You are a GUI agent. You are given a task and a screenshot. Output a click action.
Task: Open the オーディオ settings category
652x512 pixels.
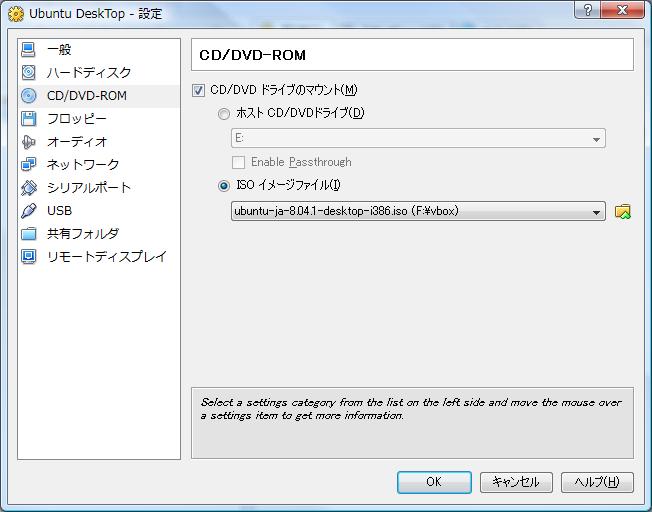point(99,142)
